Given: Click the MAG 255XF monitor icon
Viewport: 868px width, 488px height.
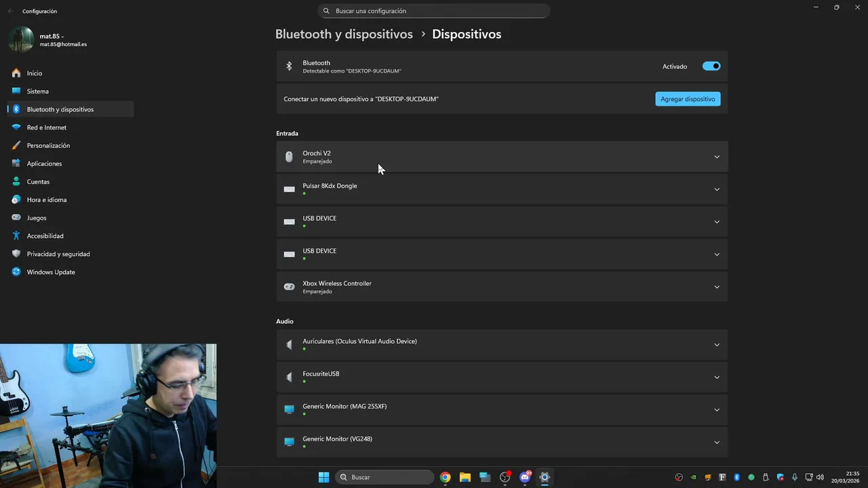Looking at the screenshot, I should [289, 409].
